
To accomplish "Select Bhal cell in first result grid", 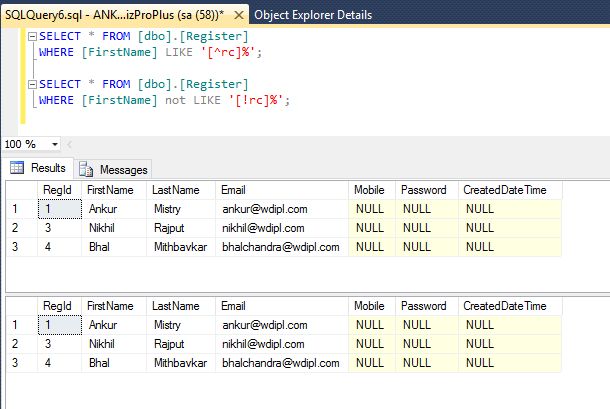I will [x=114, y=247].
